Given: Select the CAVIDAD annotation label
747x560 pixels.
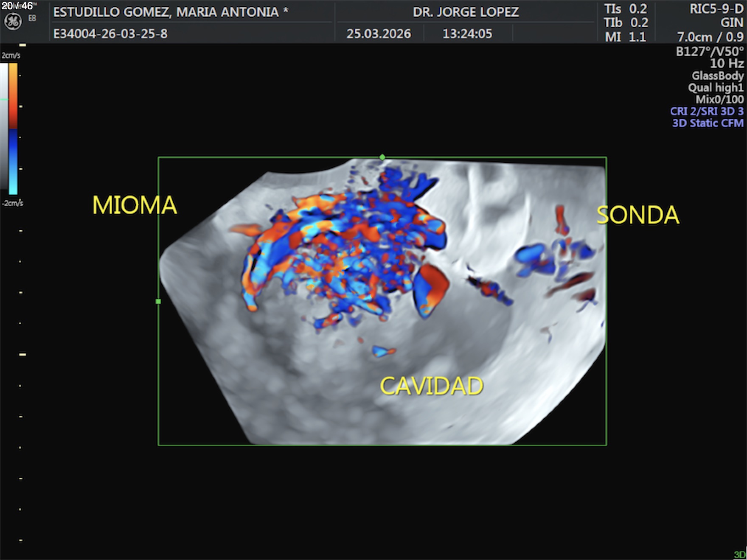Looking at the screenshot, I should tap(431, 386).
